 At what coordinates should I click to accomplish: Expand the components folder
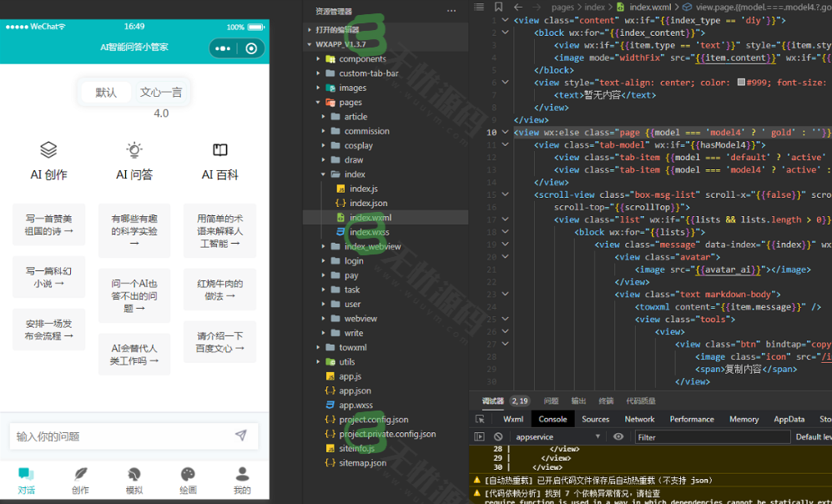point(361,59)
